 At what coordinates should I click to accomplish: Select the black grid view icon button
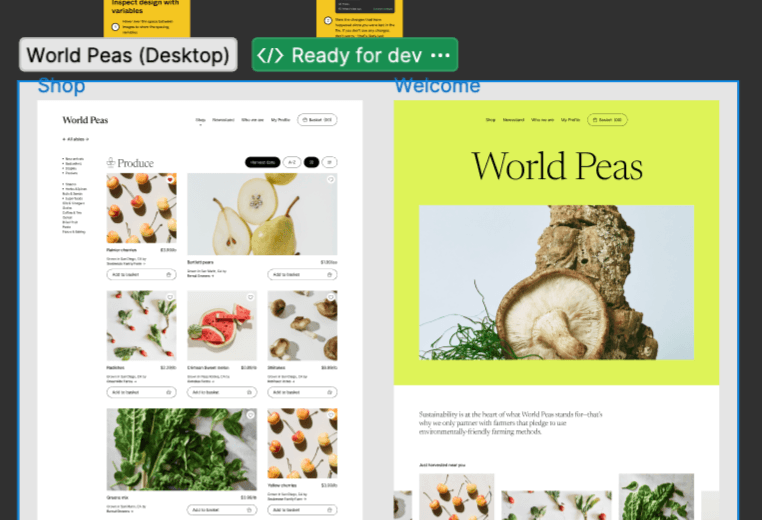click(x=311, y=162)
